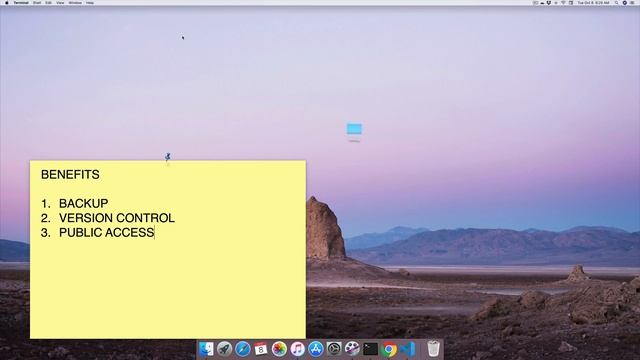Click the BACKUP line in note

[x=84, y=203]
